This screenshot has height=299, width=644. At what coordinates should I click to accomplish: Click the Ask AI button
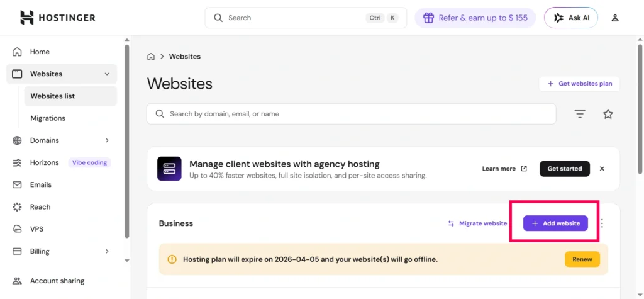[x=571, y=18]
